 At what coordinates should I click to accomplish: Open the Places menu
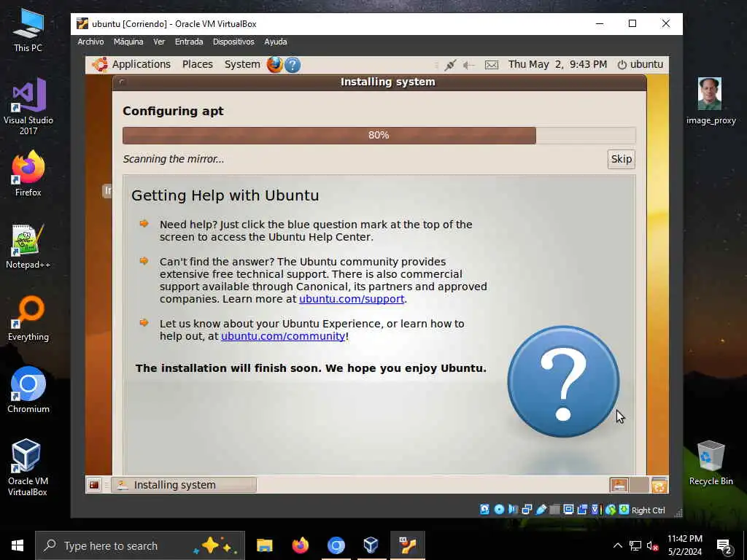(197, 64)
